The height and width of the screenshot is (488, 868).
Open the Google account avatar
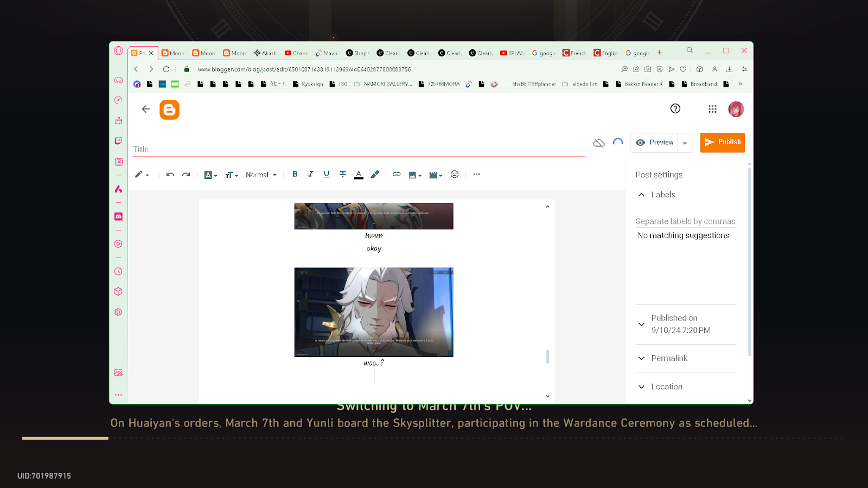736,109
